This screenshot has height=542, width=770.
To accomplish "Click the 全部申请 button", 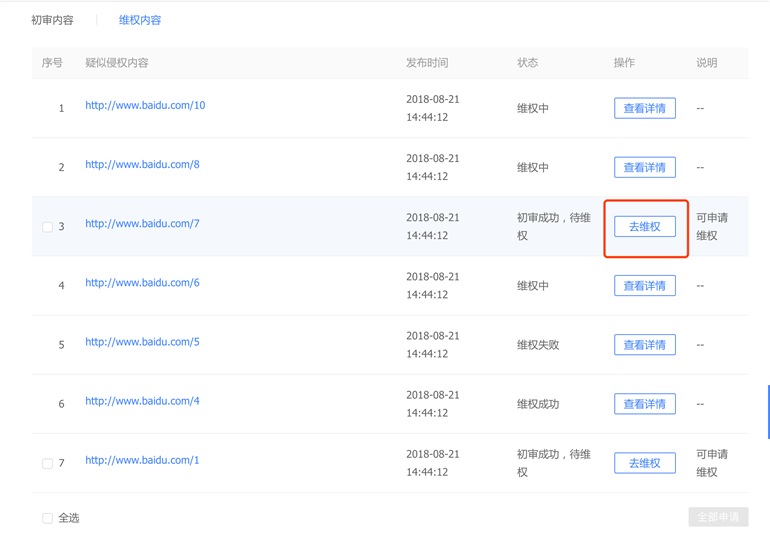I will tap(718, 517).
